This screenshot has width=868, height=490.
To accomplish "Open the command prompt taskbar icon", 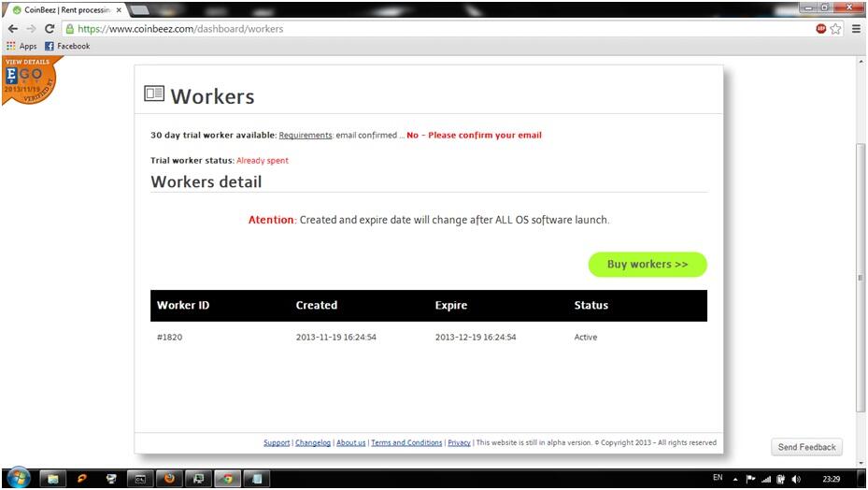I will (140, 479).
